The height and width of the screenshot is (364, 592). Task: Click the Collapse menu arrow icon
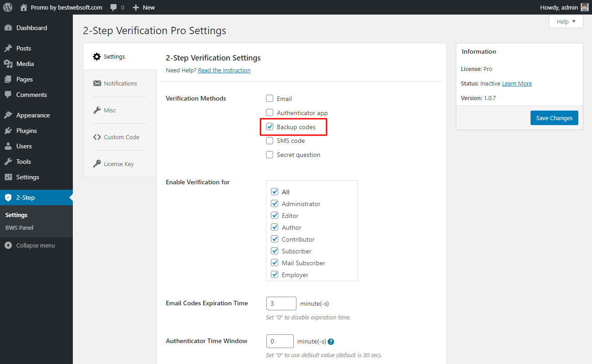click(8, 245)
